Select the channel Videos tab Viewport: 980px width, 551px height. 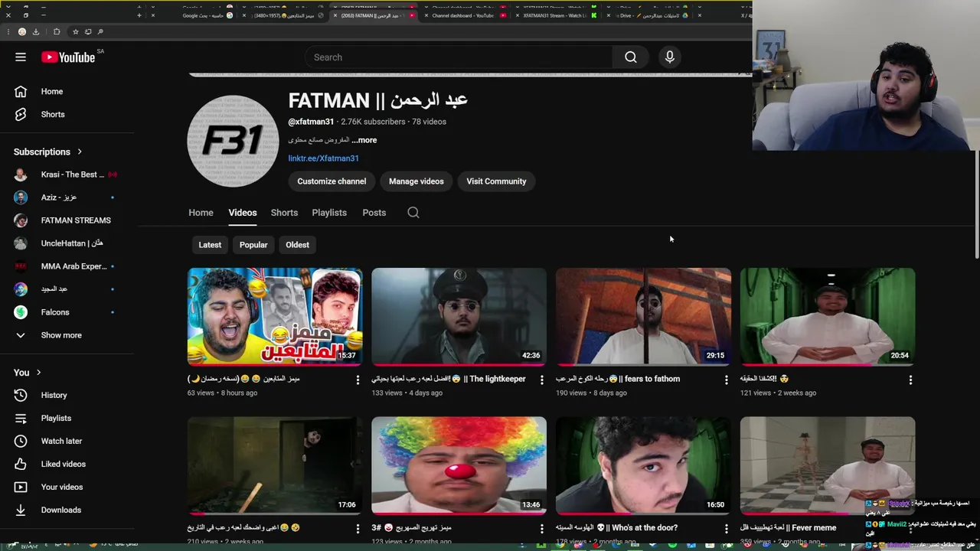click(x=243, y=213)
